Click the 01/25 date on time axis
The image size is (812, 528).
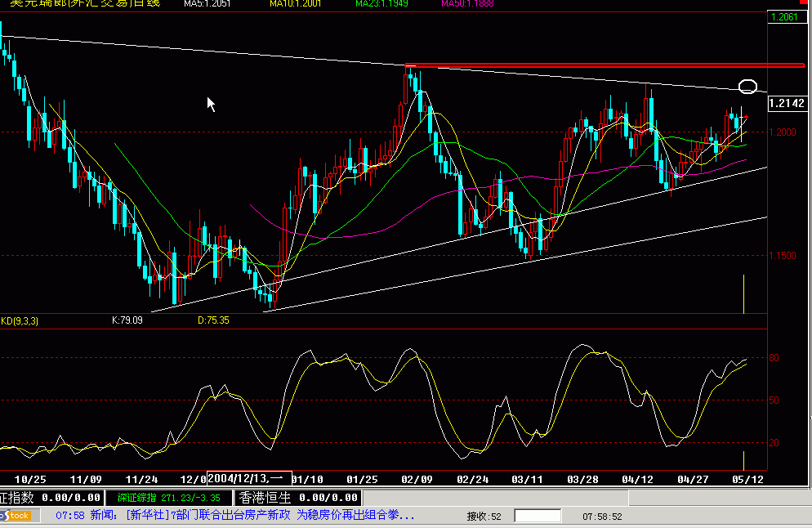point(362,479)
